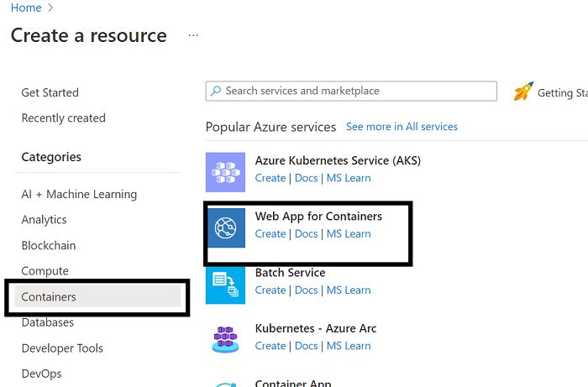Click the Web App for Containers icon
The width and height of the screenshot is (588, 387).
pos(226,227)
